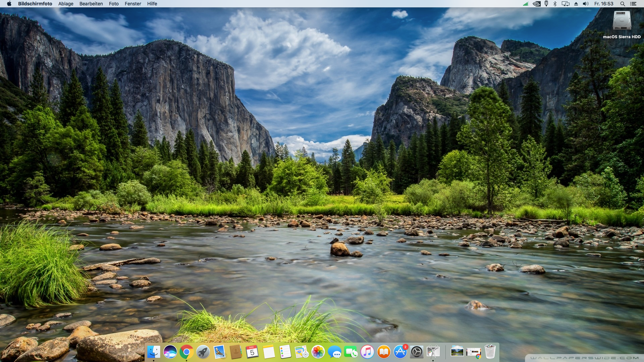Open Google Chrome in the Dock
The height and width of the screenshot is (362, 644).
tap(186, 352)
